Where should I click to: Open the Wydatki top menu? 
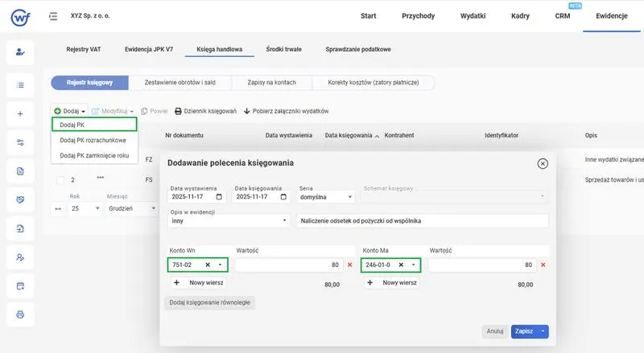tap(473, 16)
